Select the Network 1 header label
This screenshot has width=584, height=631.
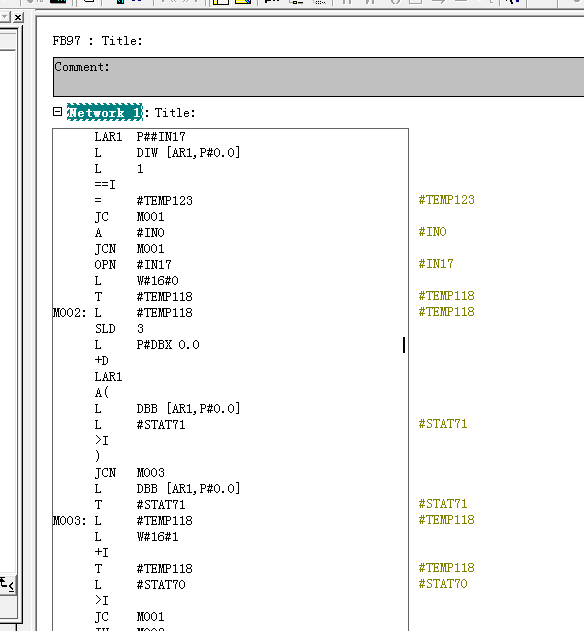105,112
